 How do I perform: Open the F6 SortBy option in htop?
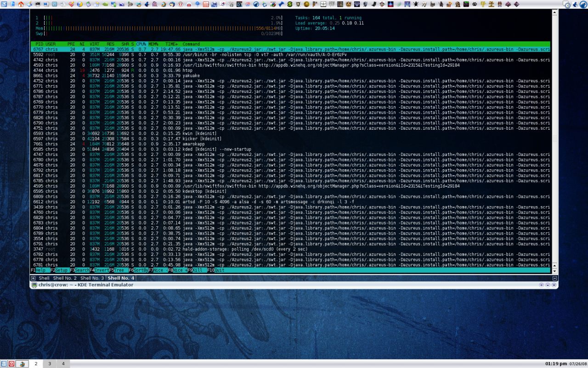tap(138, 270)
